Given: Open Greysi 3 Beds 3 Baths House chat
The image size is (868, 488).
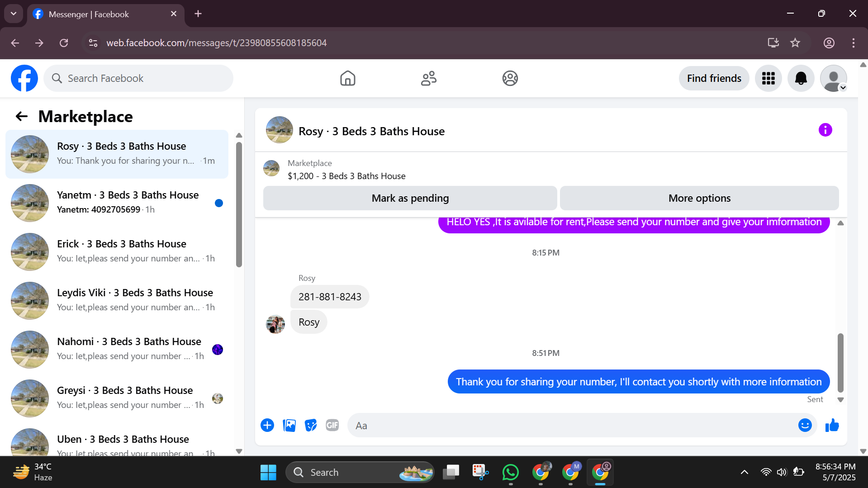Looking at the screenshot, I should (117, 398).
